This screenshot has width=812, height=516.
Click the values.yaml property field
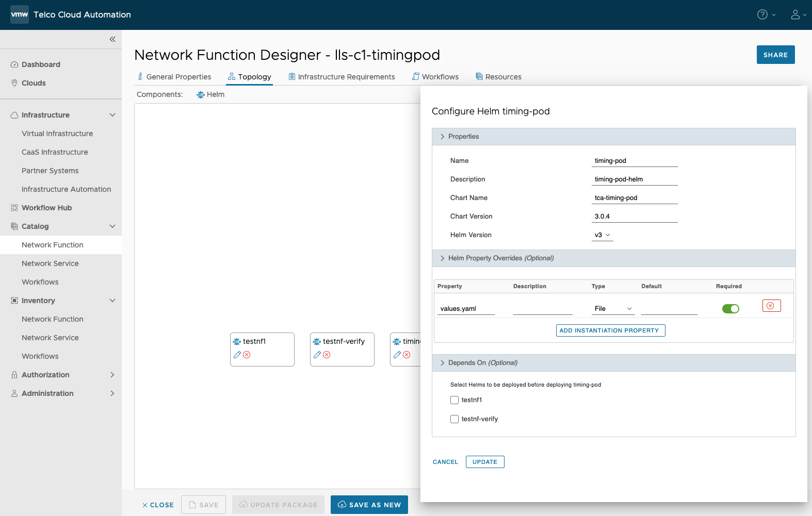click(466, 309)
